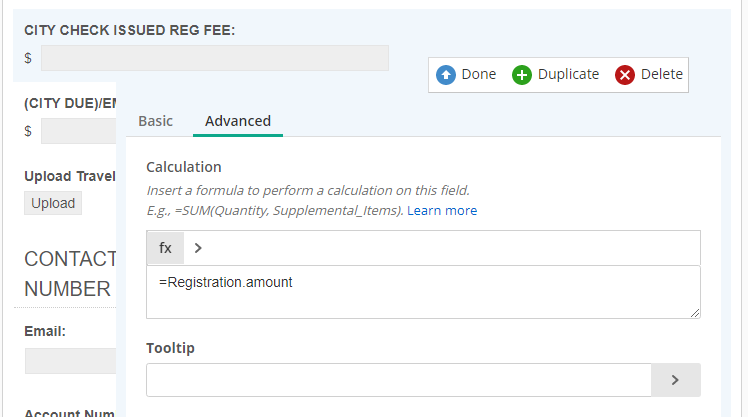The width and height of the screenshot is (748, 417).
Task: Click the CONTACT NUMBER section heading
Action: [x=70, y=274]
